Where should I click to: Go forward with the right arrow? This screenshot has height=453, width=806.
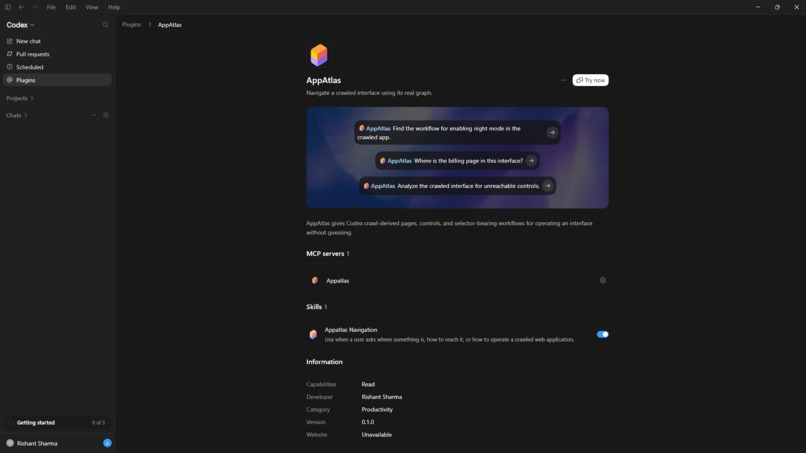click(34, 7)
